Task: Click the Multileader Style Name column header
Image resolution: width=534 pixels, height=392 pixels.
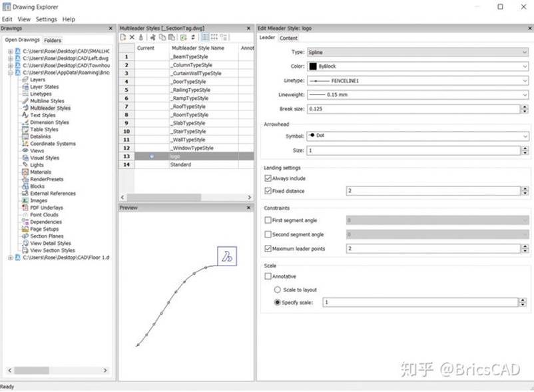Action: (x=203, y=48)
